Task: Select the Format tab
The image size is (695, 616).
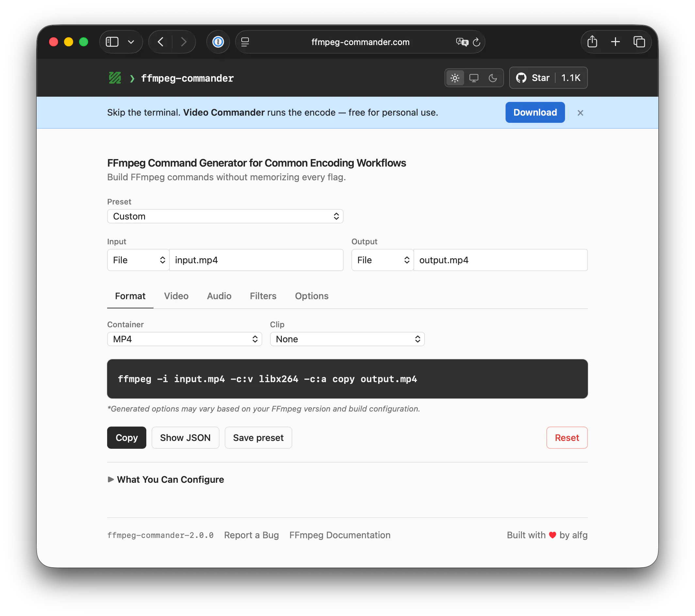Action: (x=130, y=296)
